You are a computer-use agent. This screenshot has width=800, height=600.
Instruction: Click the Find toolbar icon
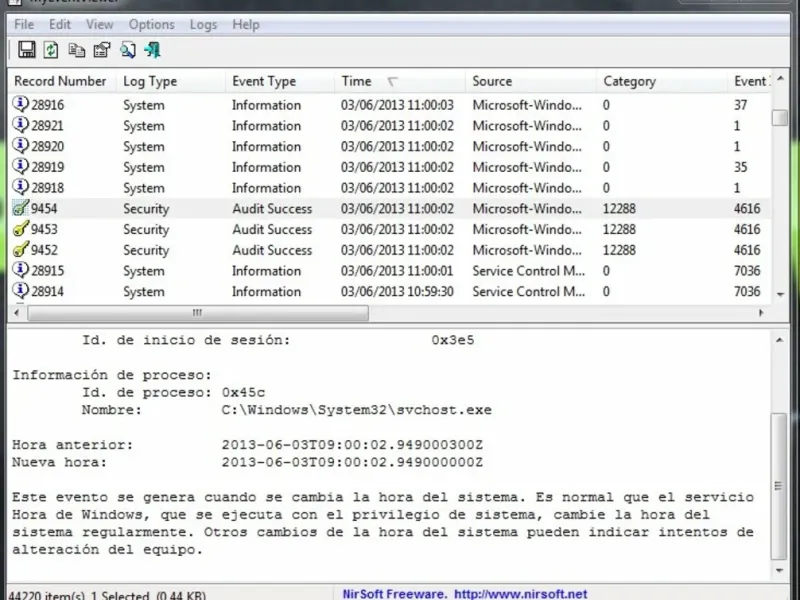(x=128, y=50)
